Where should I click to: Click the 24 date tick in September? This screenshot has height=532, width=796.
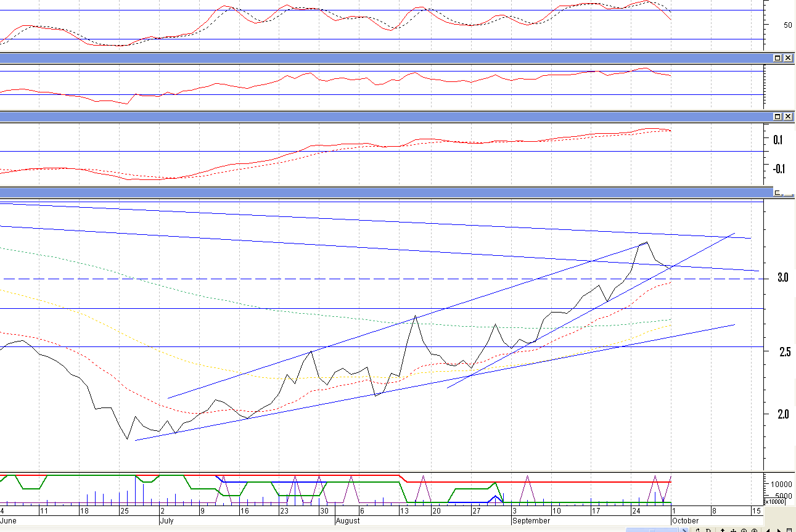[635, 511]
